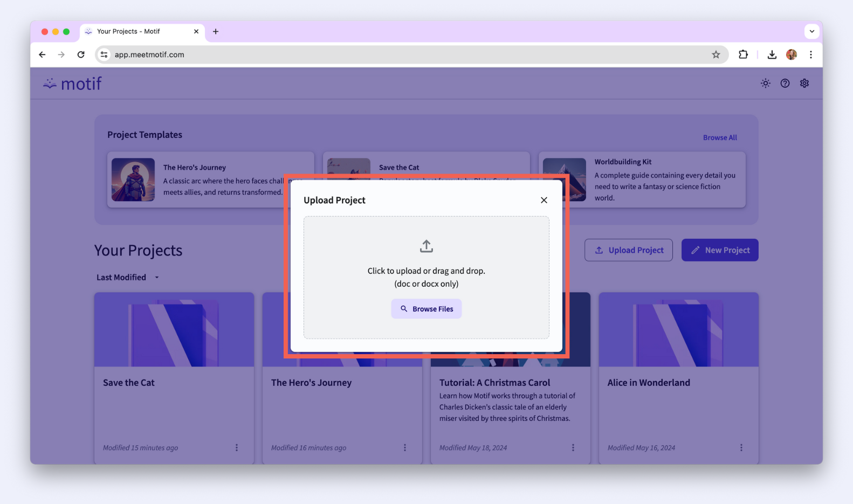Open the Last Modified sort dropdown

click(x=127, y=277)
